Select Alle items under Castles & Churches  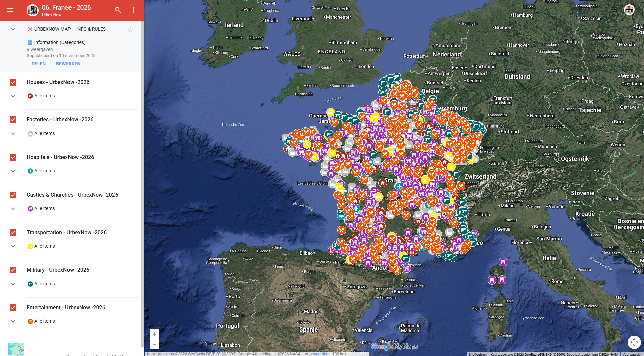pyautogui.click(x=44, y=208)
